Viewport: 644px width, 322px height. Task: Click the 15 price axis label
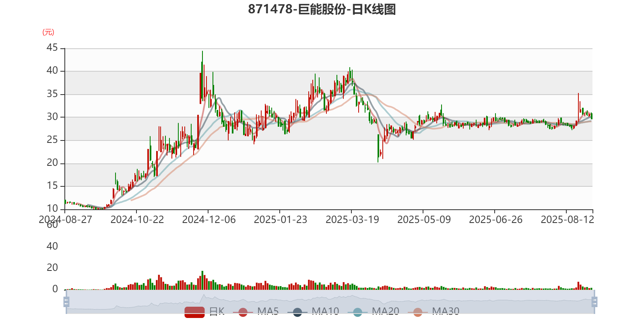pos(52,186)
